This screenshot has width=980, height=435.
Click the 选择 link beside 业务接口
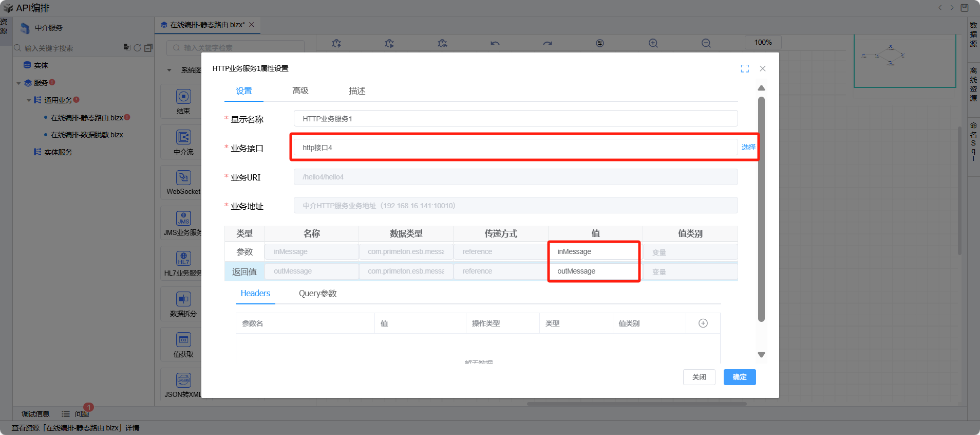point(748,147)
